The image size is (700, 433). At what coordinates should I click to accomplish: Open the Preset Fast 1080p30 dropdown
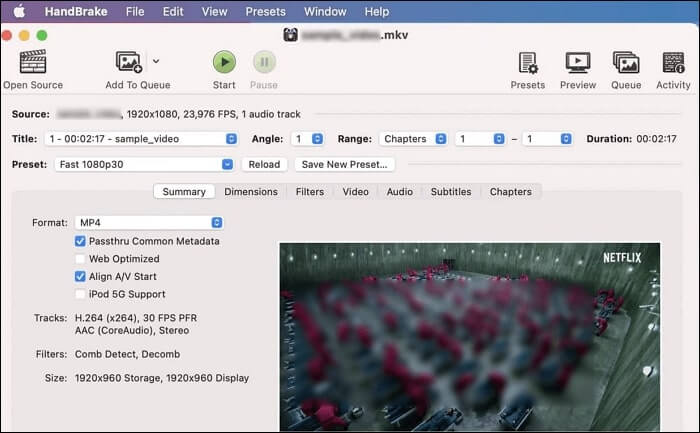pos(143,164)
